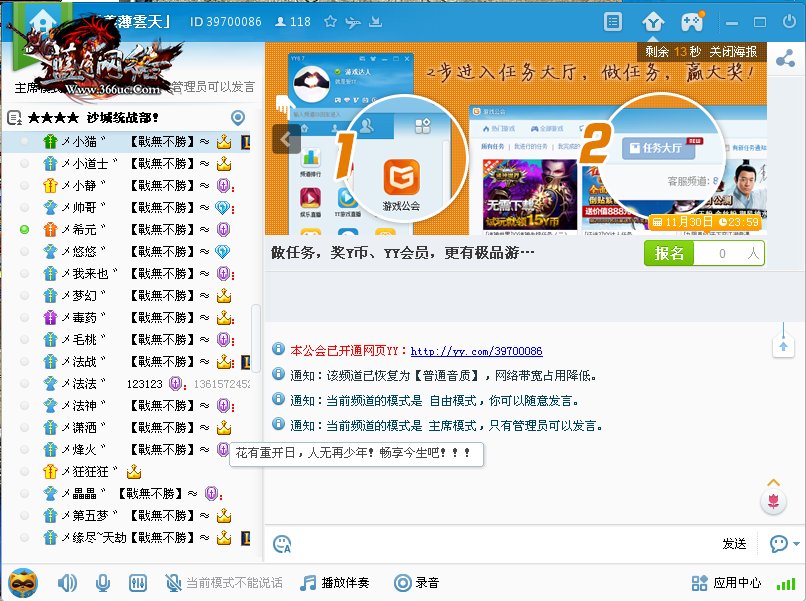Open the audio mixer settings icon

click(139, 583)
